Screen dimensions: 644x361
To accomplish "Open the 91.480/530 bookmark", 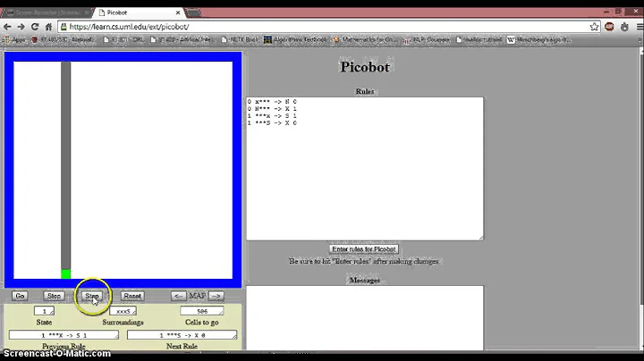I will click(x=63, y=40).
